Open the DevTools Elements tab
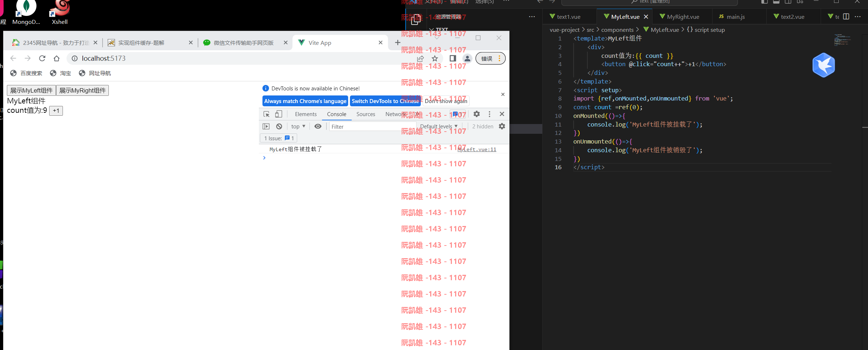Viewport: 868px width, 350px height. point(305,114)
